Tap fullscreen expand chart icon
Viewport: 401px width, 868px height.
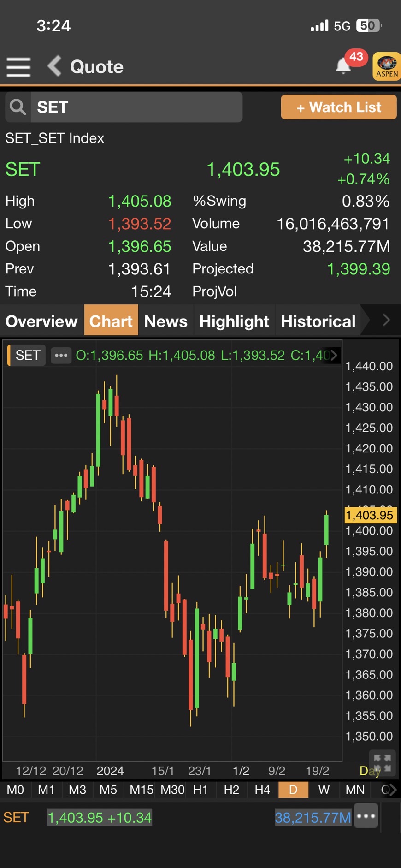pyautogui.click(x=382, y=763)
